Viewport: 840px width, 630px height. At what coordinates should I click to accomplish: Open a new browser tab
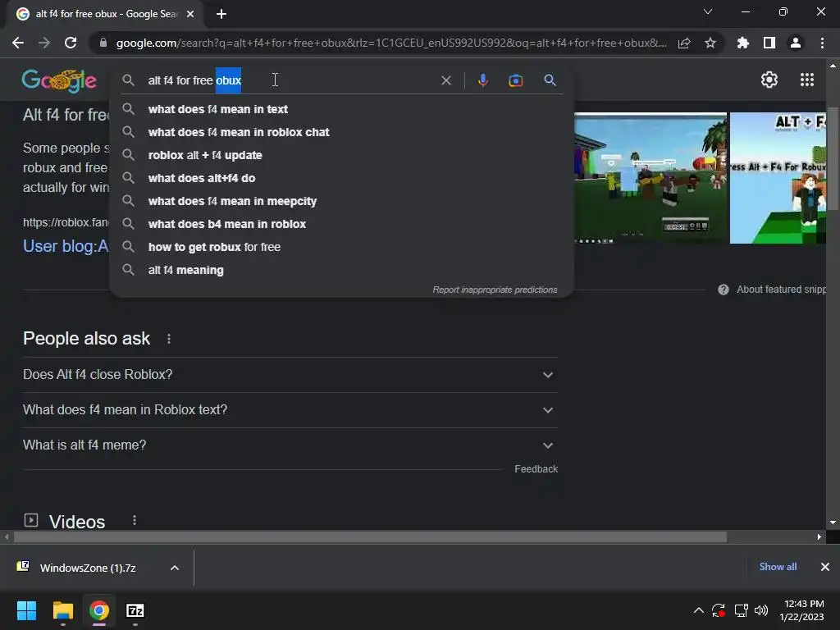tap(221, 14)
